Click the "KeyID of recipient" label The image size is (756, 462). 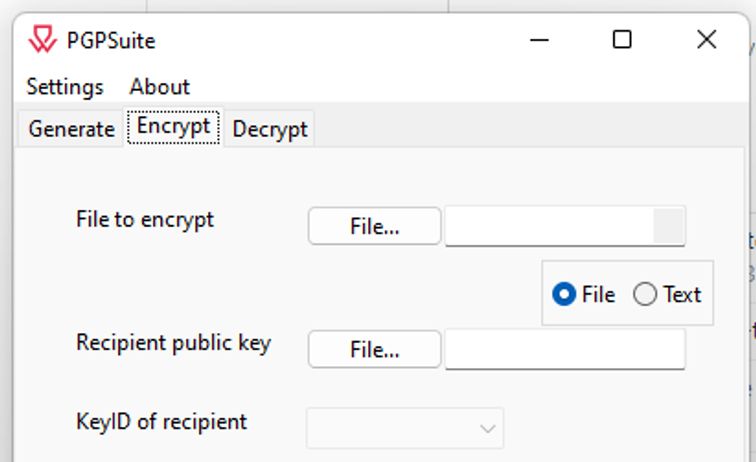click(x=161, y=421)
